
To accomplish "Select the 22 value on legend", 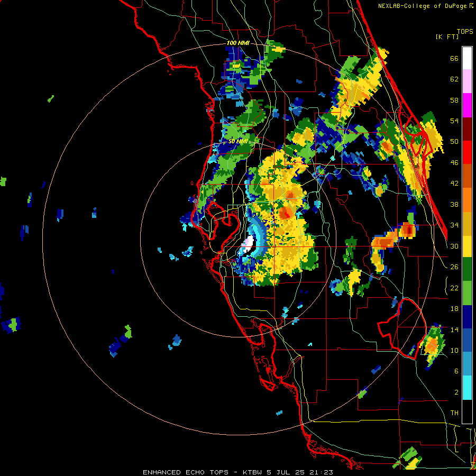I will tap(454, 288).
